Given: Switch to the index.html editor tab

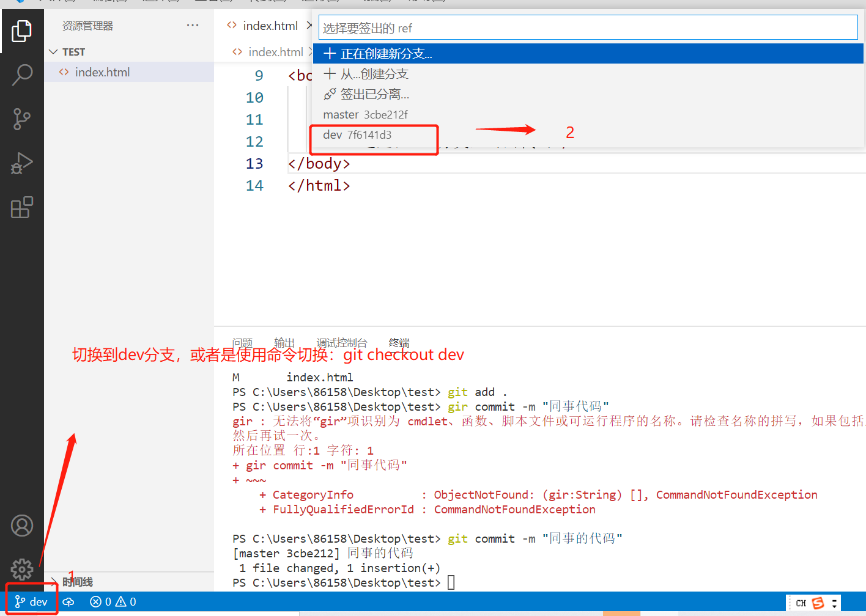Looking at the screenshot, I should pos(270,26).
